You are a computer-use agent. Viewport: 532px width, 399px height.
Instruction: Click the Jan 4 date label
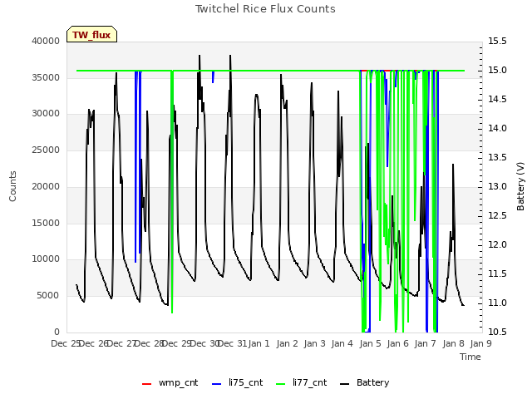coord(342,344)
